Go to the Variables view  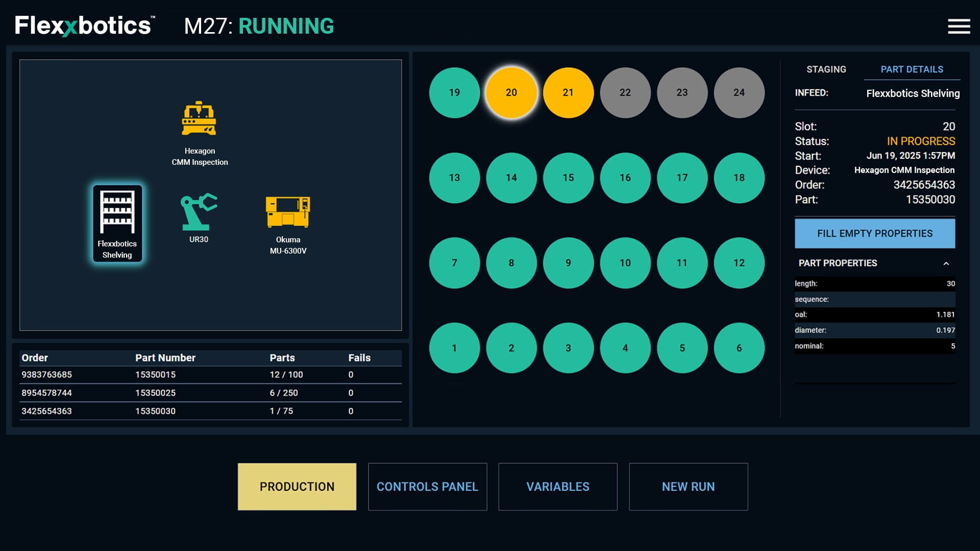coord(557,487)
